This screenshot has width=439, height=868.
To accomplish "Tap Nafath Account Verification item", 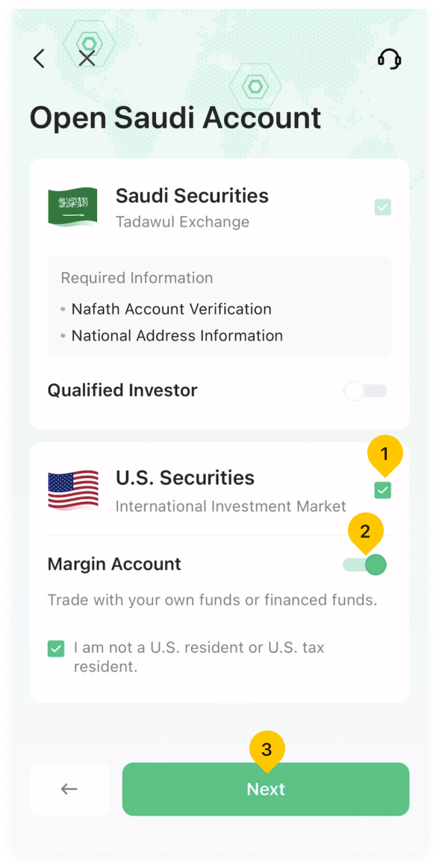I will (172, 309).
